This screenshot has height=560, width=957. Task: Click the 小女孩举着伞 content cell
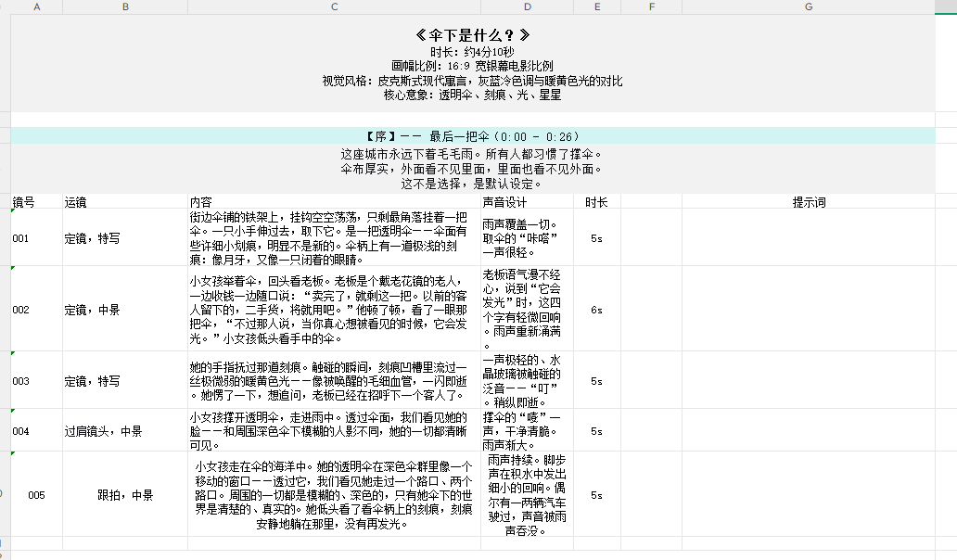(x=334, y=310)
